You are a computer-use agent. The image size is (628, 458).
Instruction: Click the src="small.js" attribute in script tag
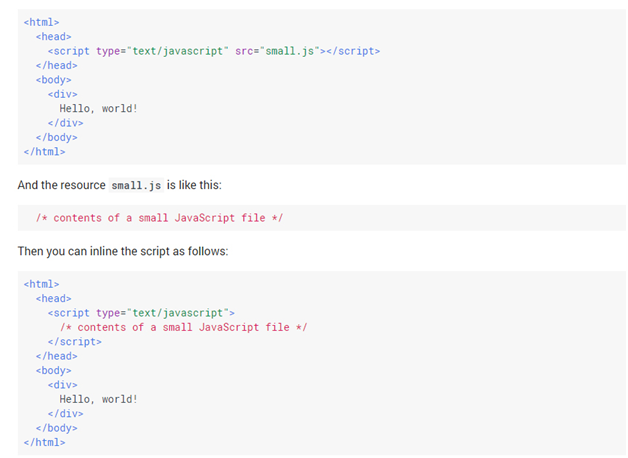[276, 51]
